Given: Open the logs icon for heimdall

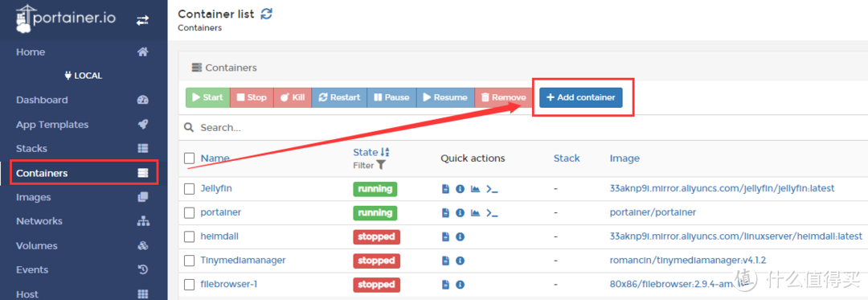Looking at the screenshot, I should (445, 237).
